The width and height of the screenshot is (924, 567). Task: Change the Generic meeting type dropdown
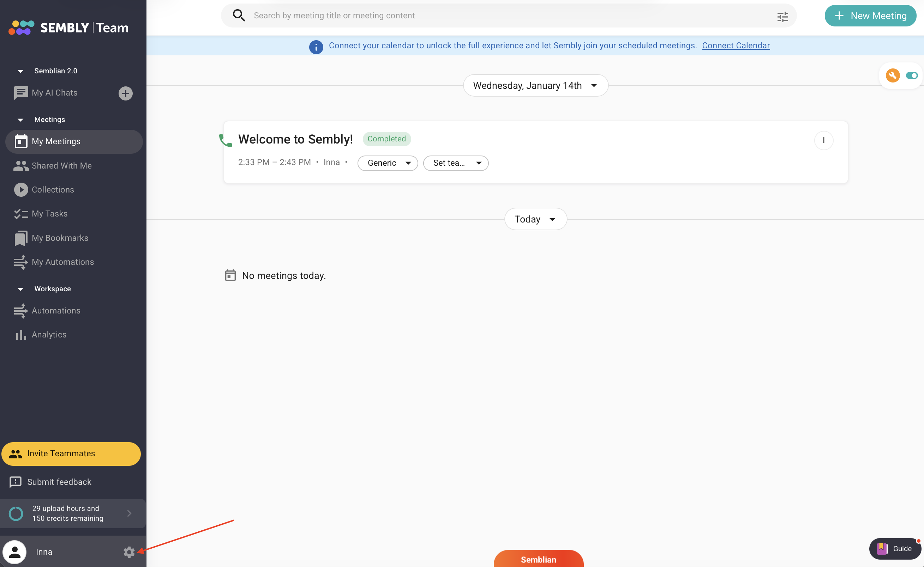tap(387, 163)
